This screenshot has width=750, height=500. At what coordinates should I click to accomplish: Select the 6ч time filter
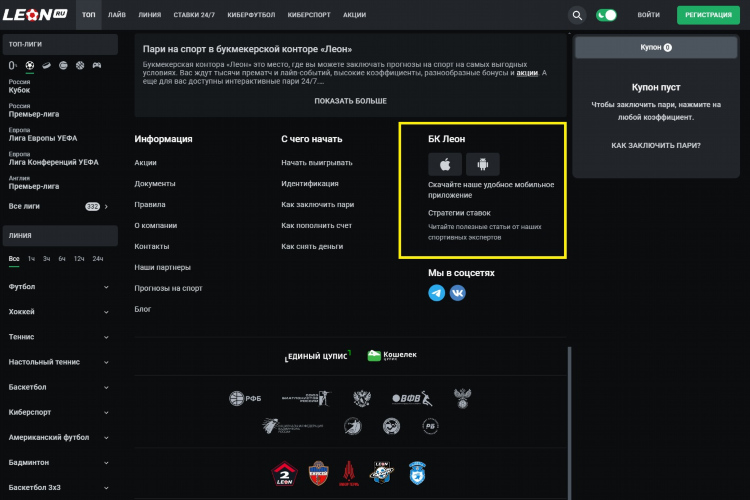(62, 259)
